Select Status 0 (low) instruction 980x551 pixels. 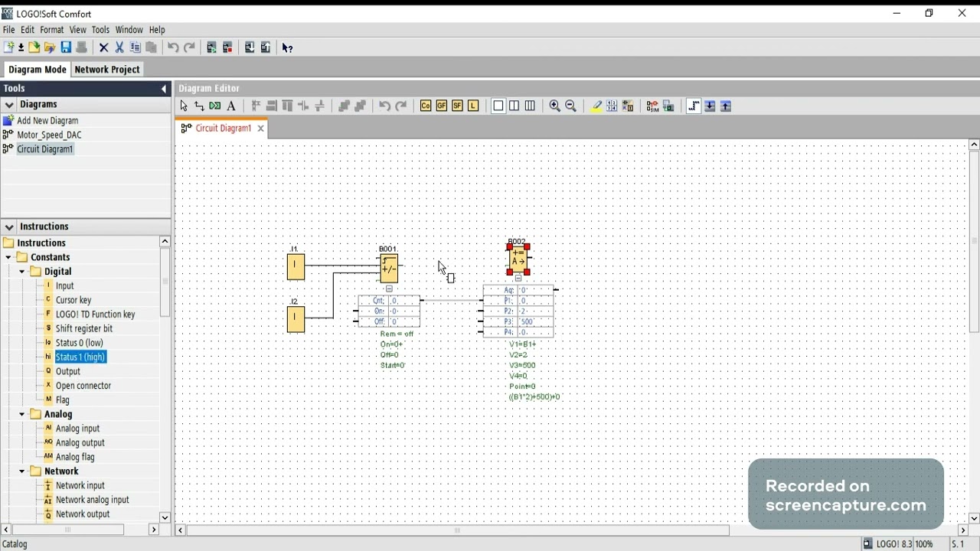pyautogui.click(x=80, y=343)
